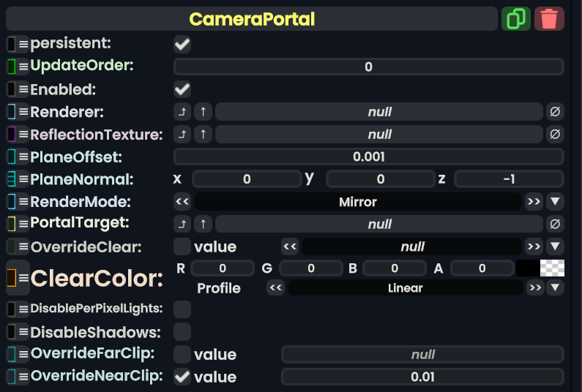Clear the ReflectionTexture reference with null icon

pos(555,135)
